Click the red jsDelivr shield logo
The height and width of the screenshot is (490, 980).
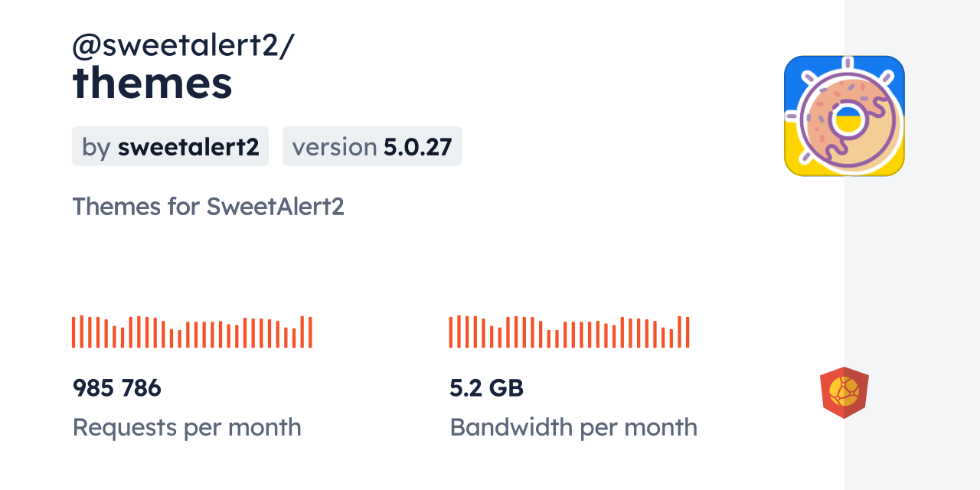coord(844,393)
